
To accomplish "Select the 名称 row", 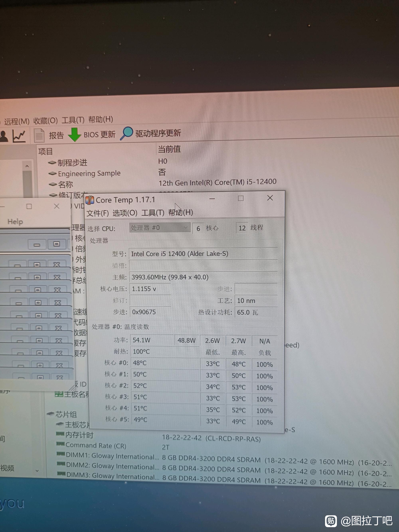I will coord(65,185).
